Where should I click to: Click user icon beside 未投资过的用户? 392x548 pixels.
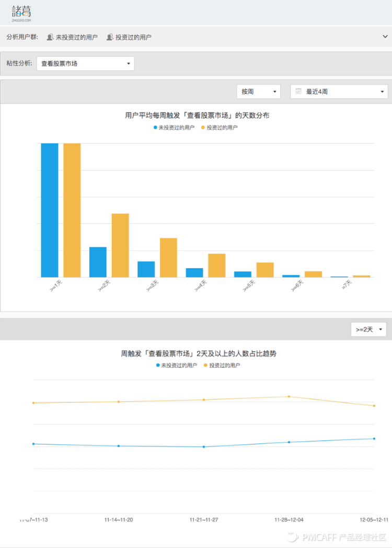click(50, 37)
